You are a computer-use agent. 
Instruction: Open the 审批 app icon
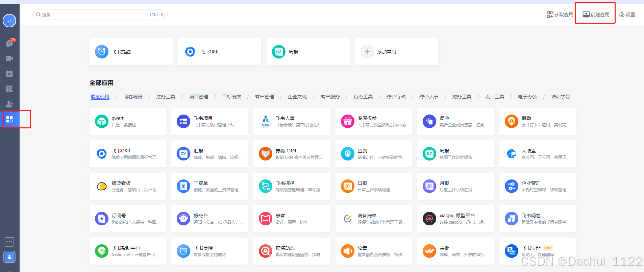(x=429, y=251)
